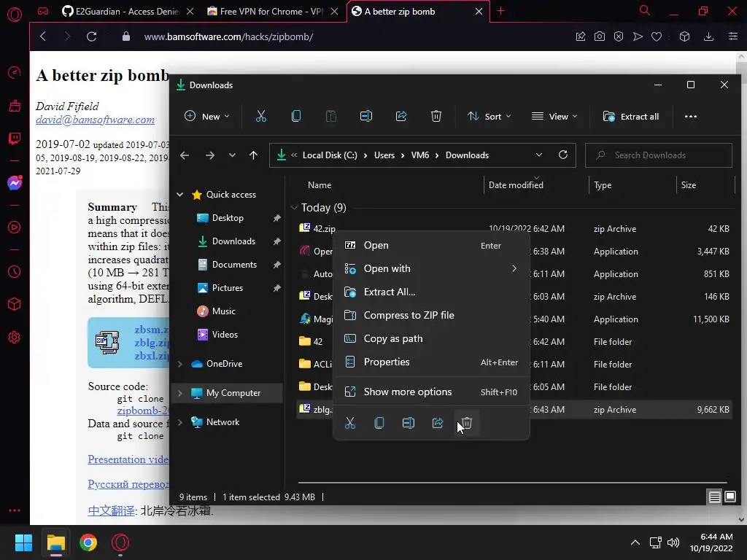Choose Compress to ZIP file
Screen dimensions: 747x560
[432, 315]
